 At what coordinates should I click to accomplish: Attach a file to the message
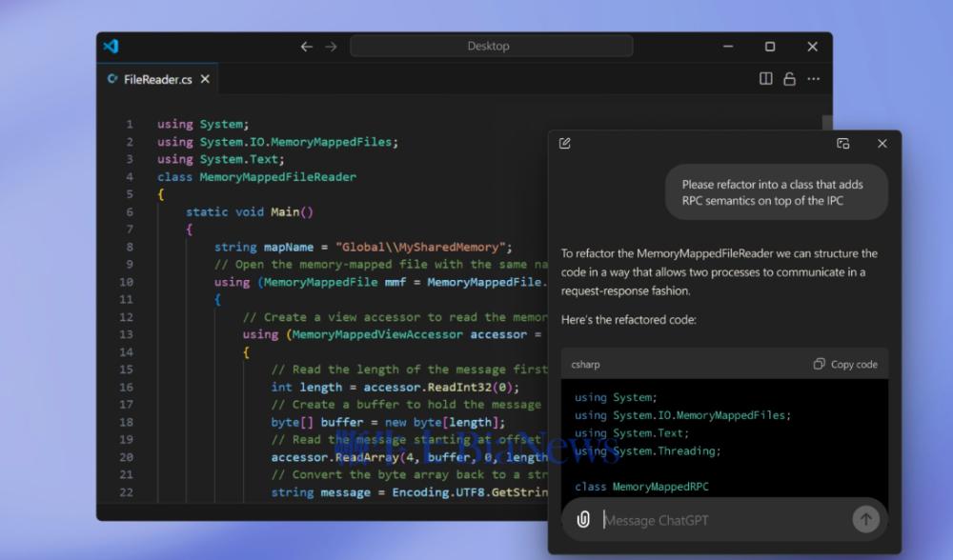[x=583, y=519]
